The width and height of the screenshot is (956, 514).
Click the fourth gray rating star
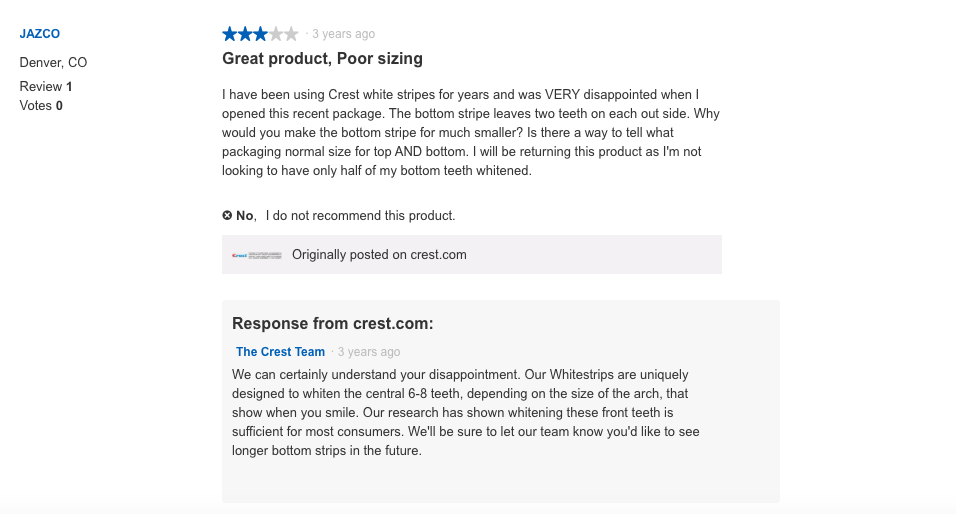click(x=276, y=34)
